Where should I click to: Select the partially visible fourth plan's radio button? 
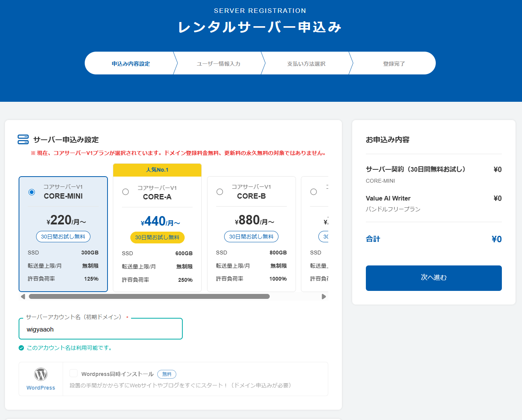click(313, 192)
